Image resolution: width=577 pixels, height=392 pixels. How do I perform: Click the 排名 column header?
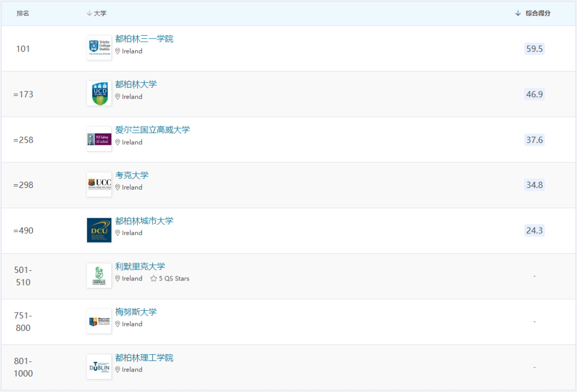23,13
